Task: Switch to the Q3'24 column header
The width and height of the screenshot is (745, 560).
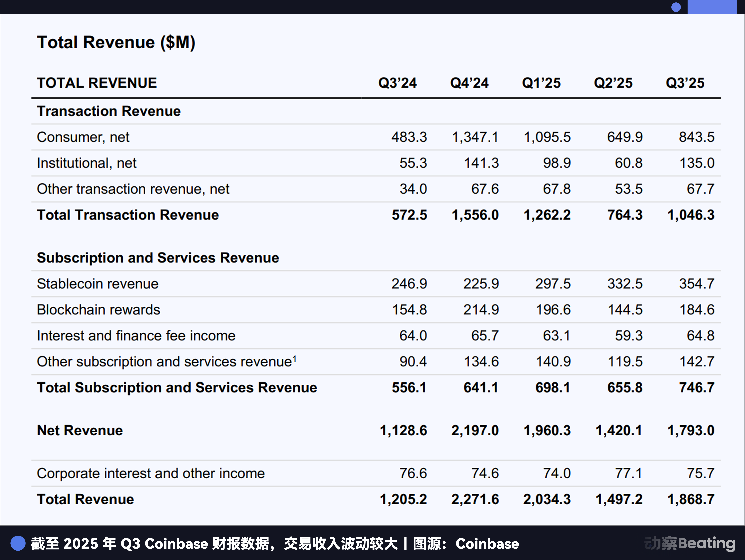Action: (x=397, y=83)
